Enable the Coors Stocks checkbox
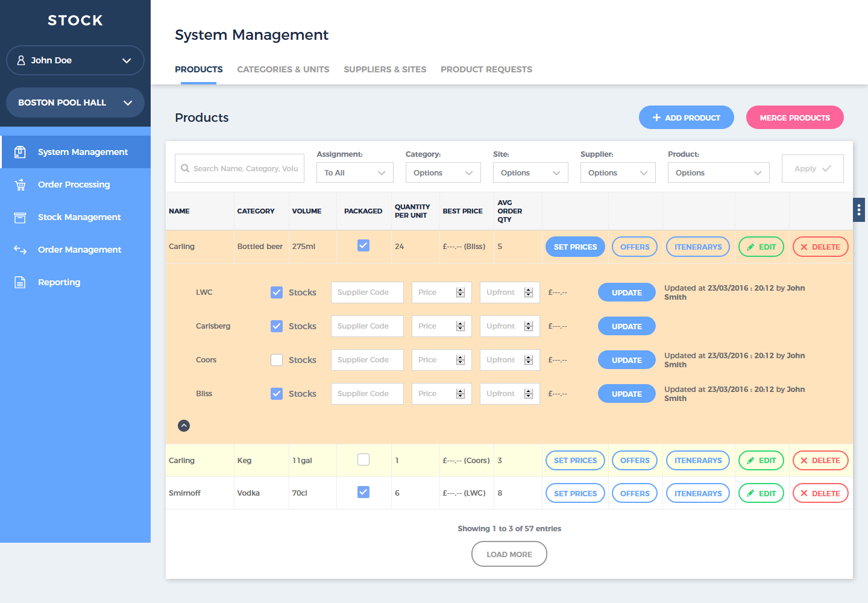Image resolution: width=868 pixels, height=603 pixels. tap(277, 360)
